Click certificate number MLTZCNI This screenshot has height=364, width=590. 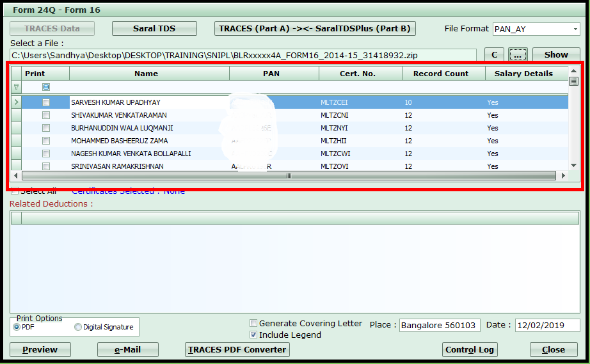[x=334, y=115]
